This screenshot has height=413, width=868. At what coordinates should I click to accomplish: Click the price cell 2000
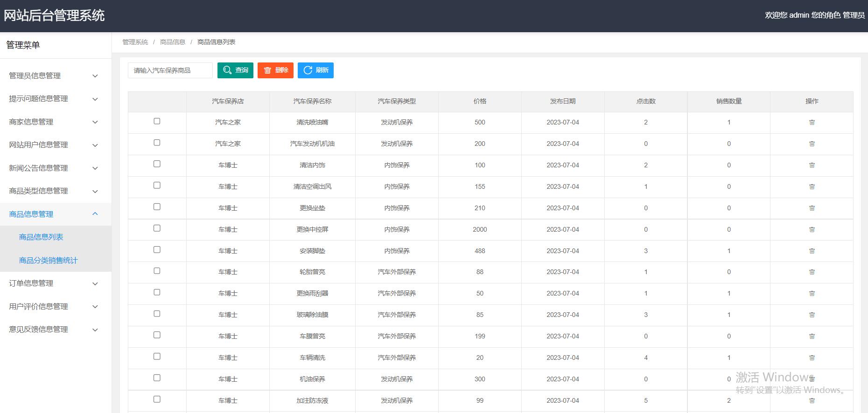point(480,229)
